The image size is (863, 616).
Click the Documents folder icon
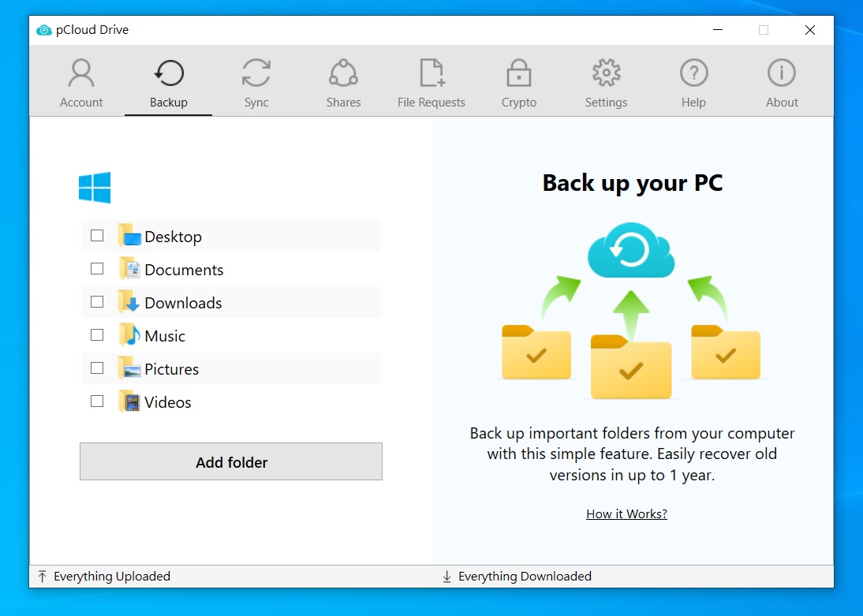129,269
